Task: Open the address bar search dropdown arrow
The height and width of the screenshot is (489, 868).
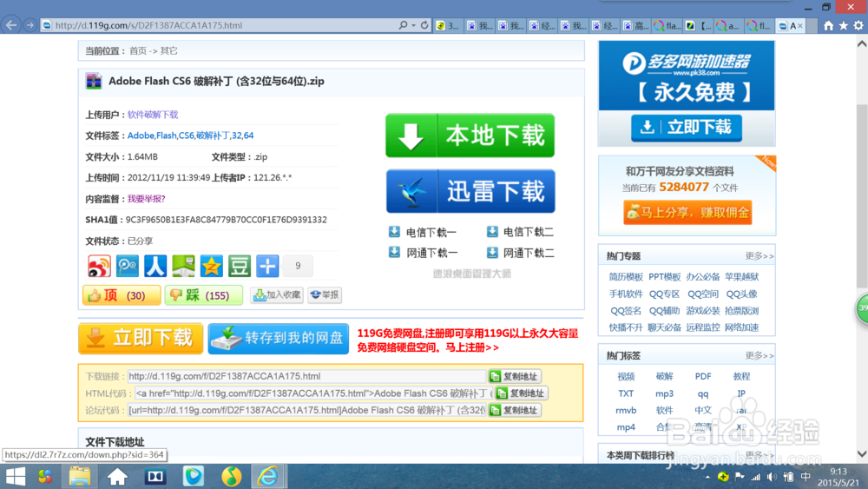Action: (413, 25)
